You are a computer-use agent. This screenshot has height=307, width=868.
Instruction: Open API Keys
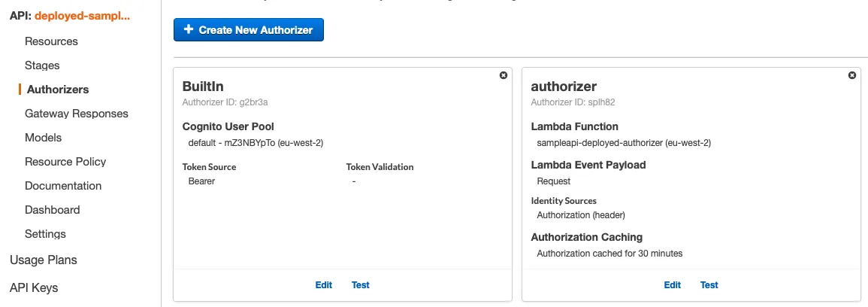pos(34,287)
